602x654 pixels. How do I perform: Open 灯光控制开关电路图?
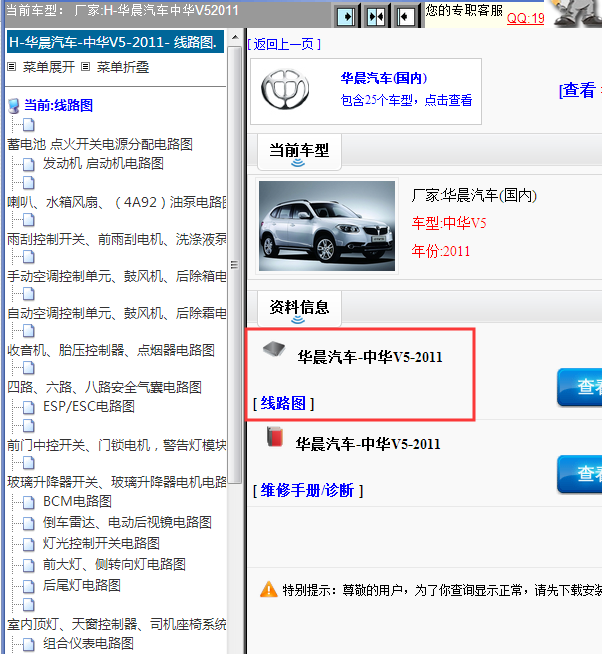101,543
